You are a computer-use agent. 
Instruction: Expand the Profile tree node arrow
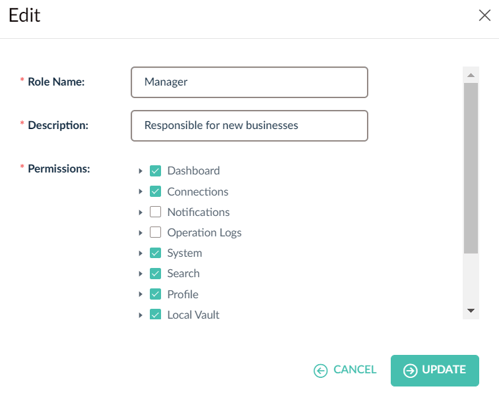[x=140, y=294]
